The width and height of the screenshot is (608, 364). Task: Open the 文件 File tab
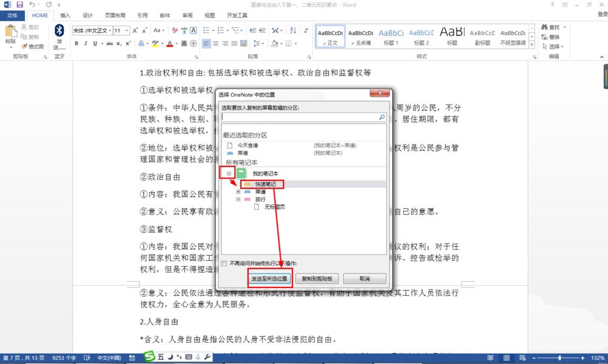click(x=12, y=16)
